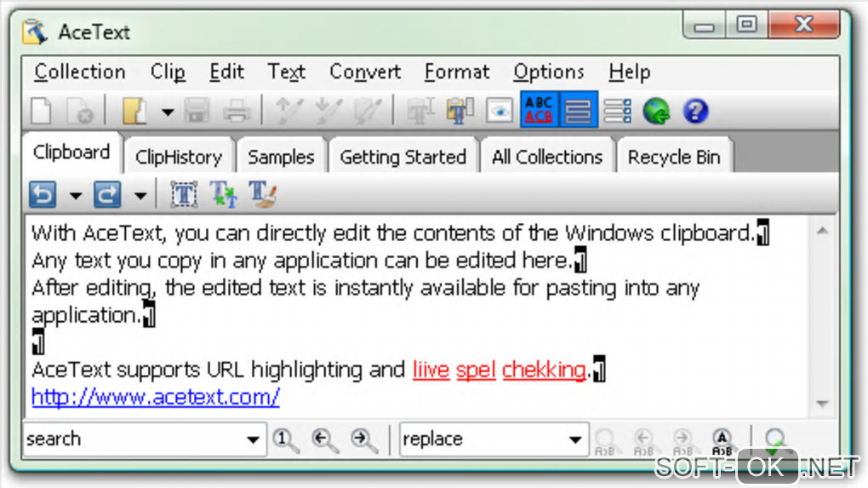868x488 pixels.
Task: Click the Find Next magnifier icon
Action: pyautogui.click(x=364, y=440)
